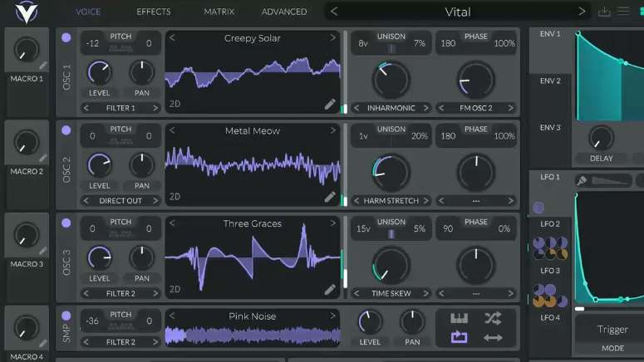
Task: Click the Macro 1 knob
Action: (x=27, y=50)
